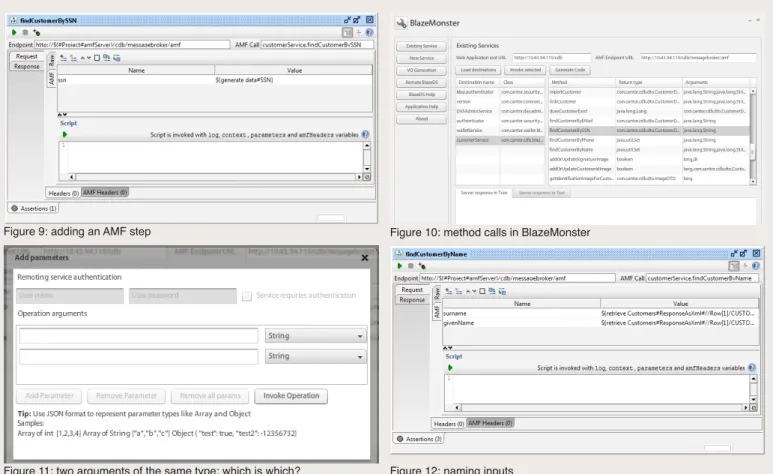Screen dimensions: 773x474
Task: Remove property icon in findCustomerByName parameter toolbar
Action: [458, 292]
